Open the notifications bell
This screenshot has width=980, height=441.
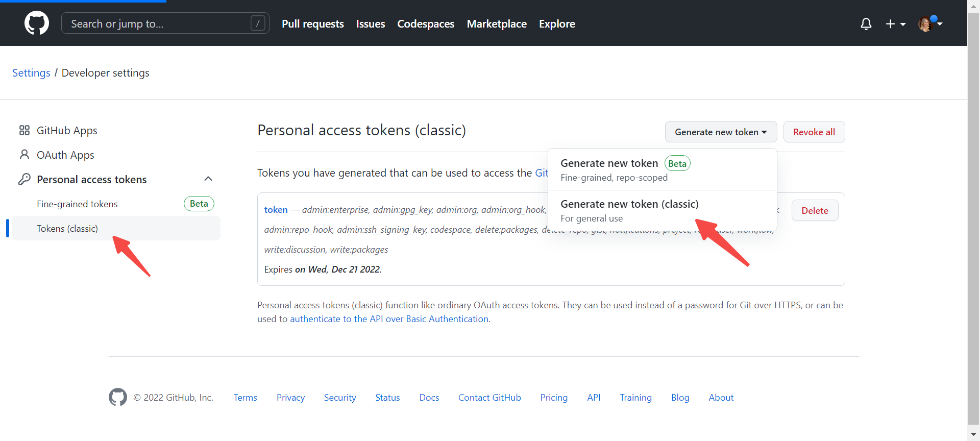click(866, 24)
